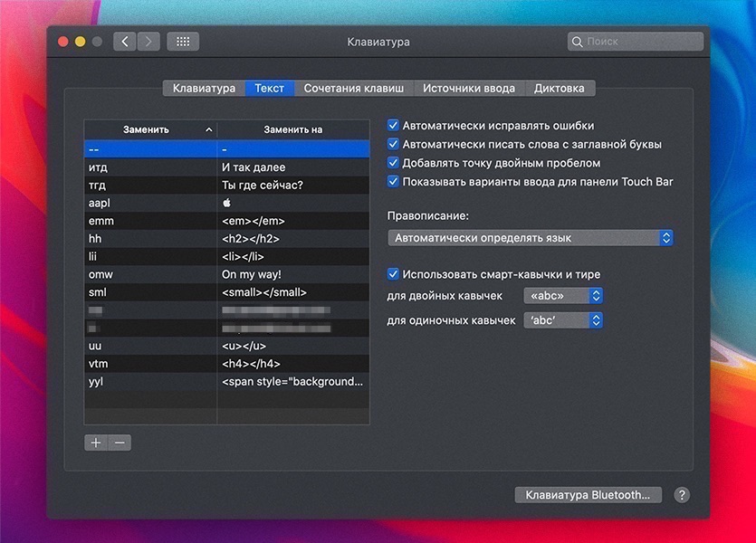This screenshot has height=543, width=756.
Task: Open the Сочетания клавиш tab
Action: (x=354, y=88)
